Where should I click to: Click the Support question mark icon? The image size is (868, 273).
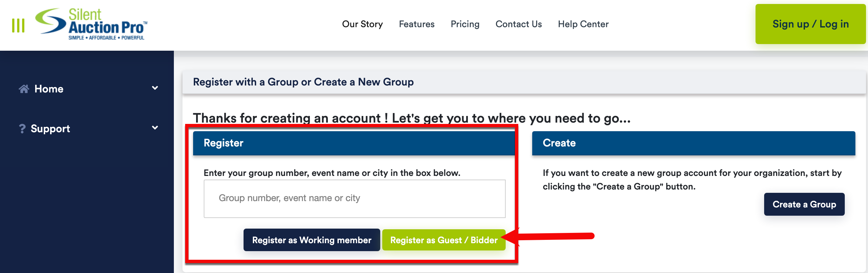click(x=22, y=129)
